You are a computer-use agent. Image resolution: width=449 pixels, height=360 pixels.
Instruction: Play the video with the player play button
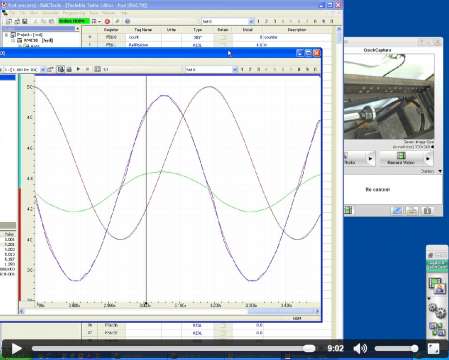tap(16, 349)
